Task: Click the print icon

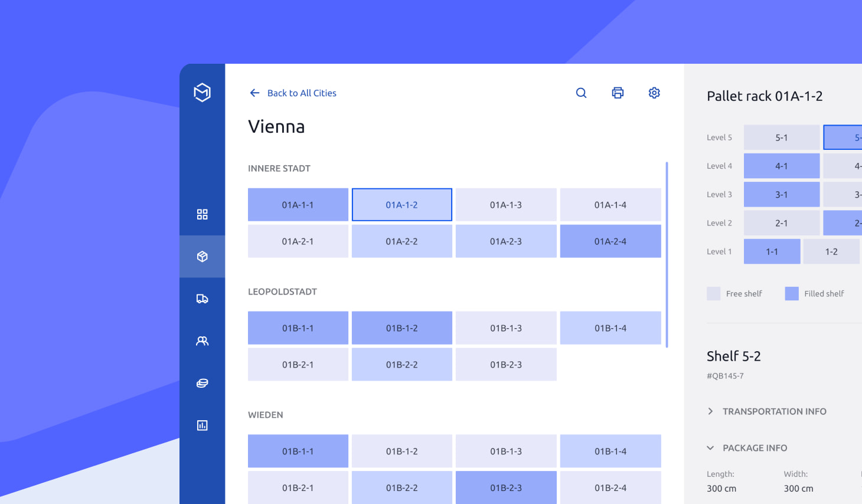Action: [618, 93]
